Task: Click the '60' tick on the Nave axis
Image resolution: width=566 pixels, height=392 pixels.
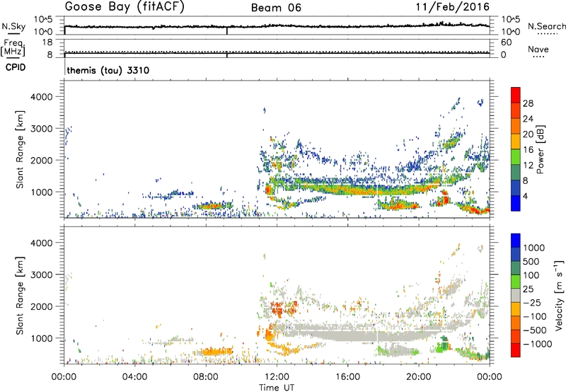Action: [x=507, y=42]
